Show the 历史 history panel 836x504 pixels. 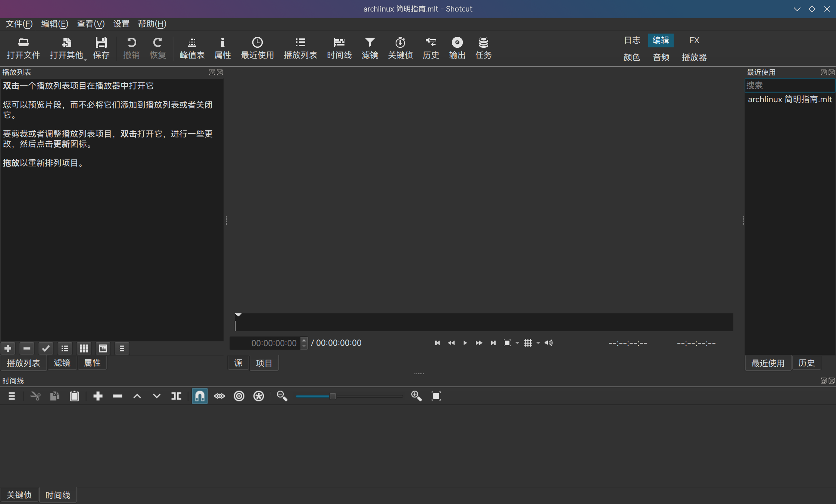[x=431, y=48]
